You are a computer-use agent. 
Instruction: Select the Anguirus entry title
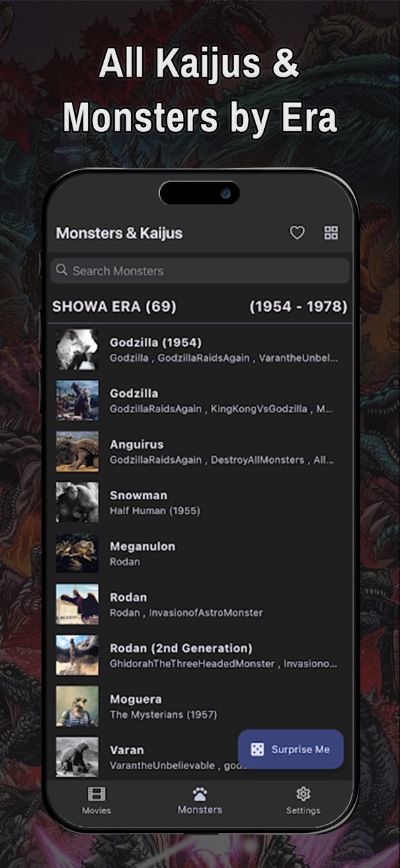[x=136, y=444]
